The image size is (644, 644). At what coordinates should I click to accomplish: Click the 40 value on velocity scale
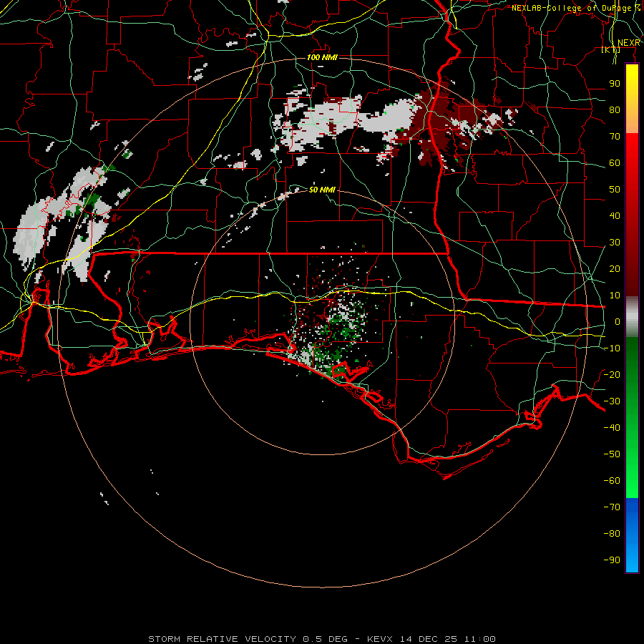pos(615,215)
